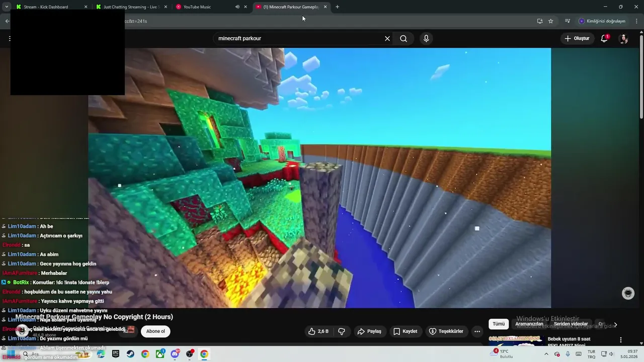The image size is (644, 362).
Task: Open options menu for Bebek uyutan video
Action: [x=621, y=340]
